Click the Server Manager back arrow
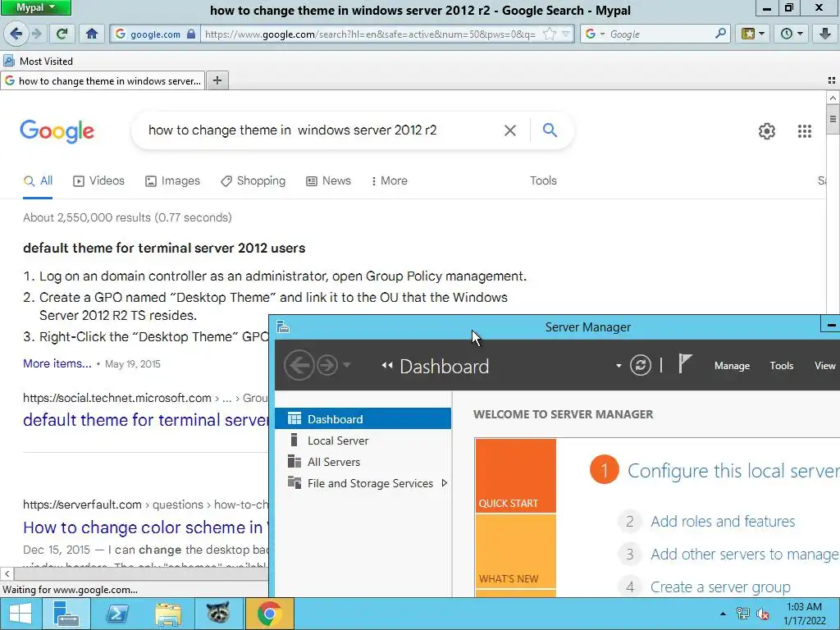The height and width of the screenshot is (630, 840). 299,365
